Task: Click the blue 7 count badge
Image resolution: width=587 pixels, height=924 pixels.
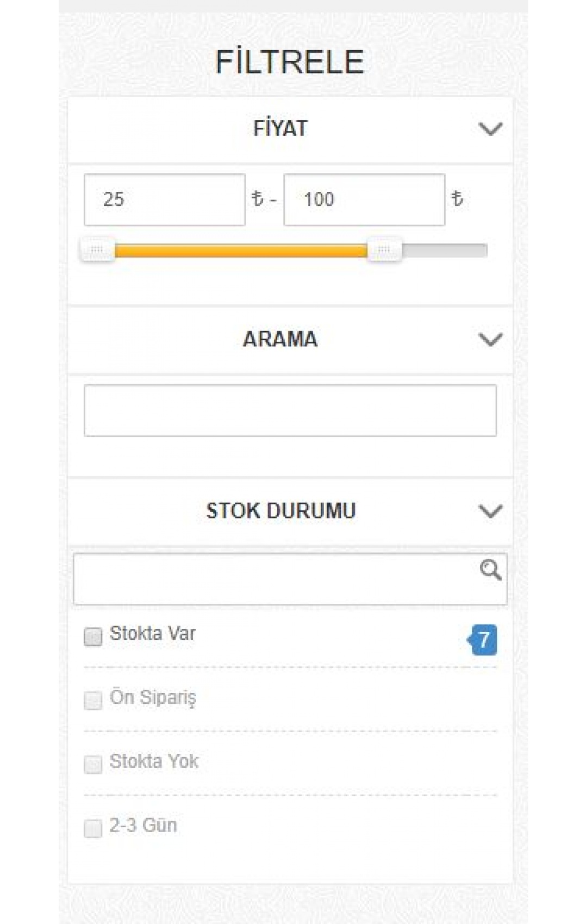Action: 483,640
